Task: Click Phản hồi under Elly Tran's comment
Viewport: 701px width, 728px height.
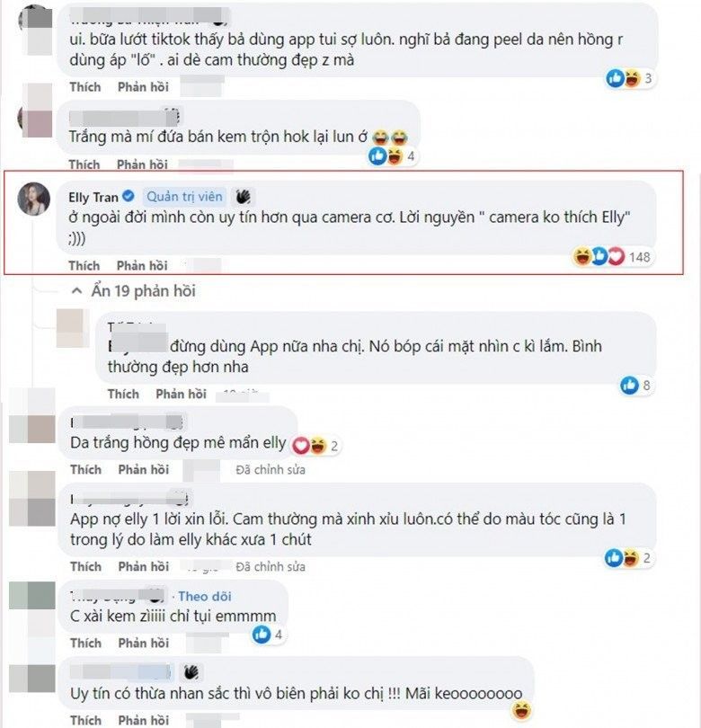Action: (x=142, y=265)
